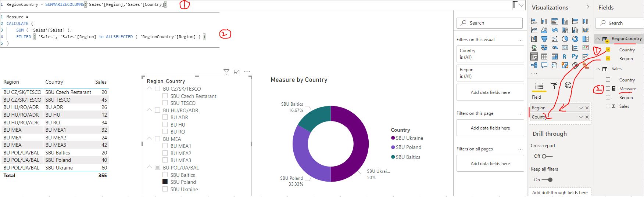644x197 pixels.
Task: Select the Decomposition tree visual
Action: coord(534,65)
